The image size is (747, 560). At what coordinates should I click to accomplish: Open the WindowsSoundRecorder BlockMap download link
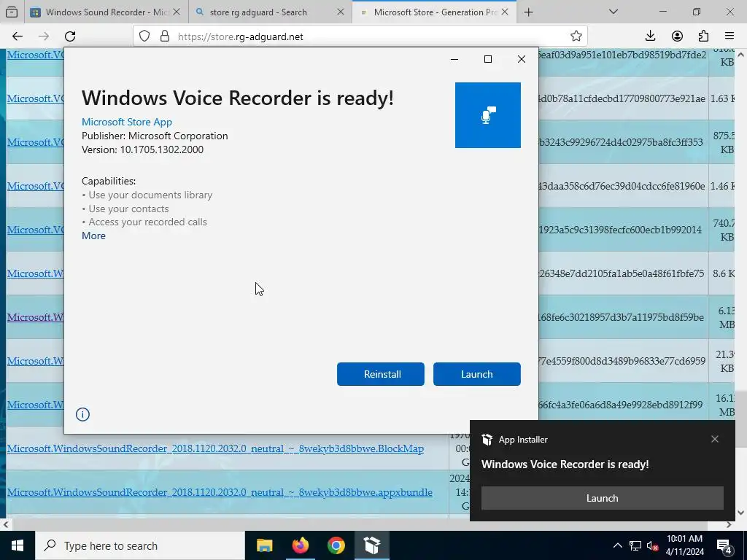(215, 448)
